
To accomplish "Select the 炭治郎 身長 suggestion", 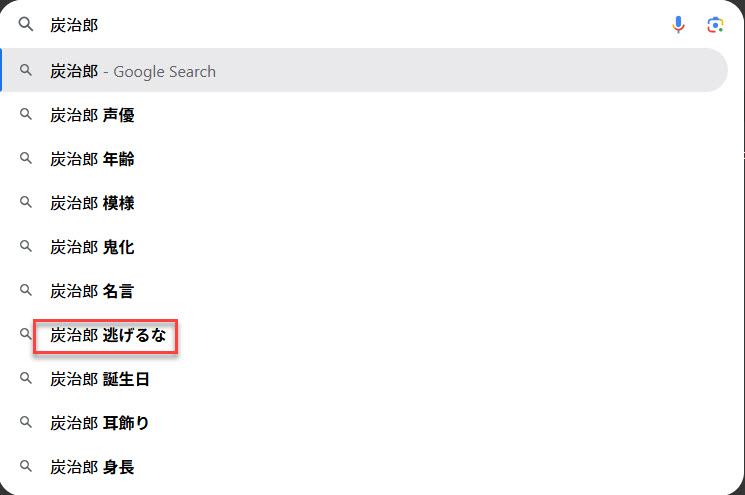I will (x=93, y=467).
